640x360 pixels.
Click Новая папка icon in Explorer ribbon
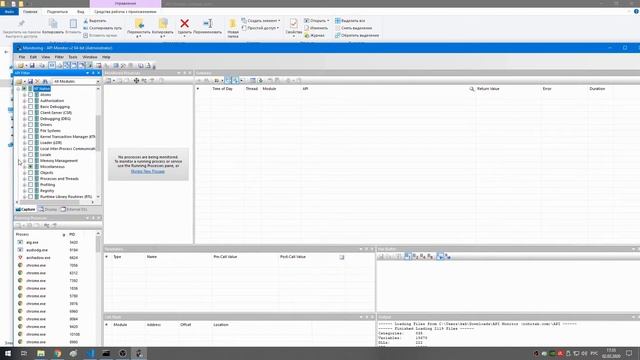[x=233, y=24]
